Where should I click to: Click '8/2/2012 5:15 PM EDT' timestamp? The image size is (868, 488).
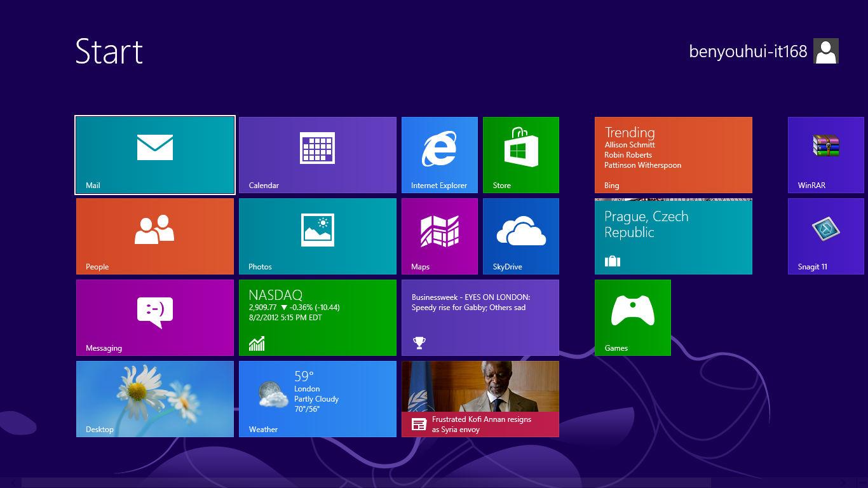coord(285,318)
